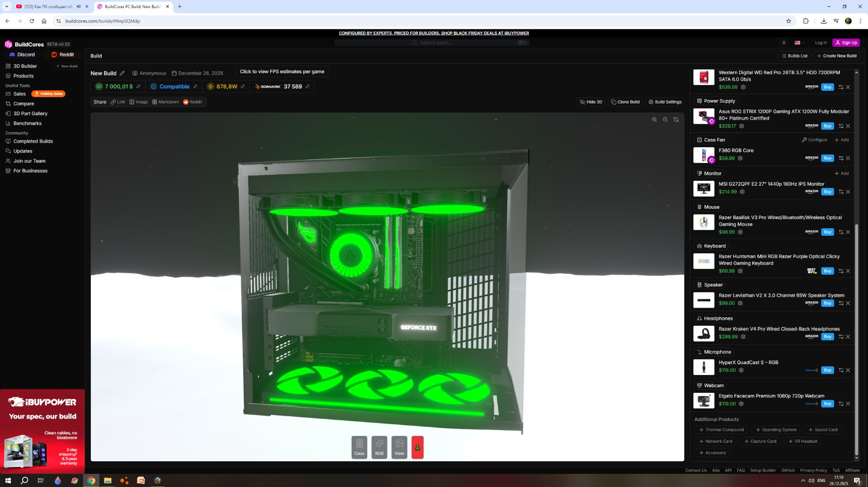The width and height of the screenshot is (868, 487).
Task: Open Build Settings
Action: (x=665, y=102)
